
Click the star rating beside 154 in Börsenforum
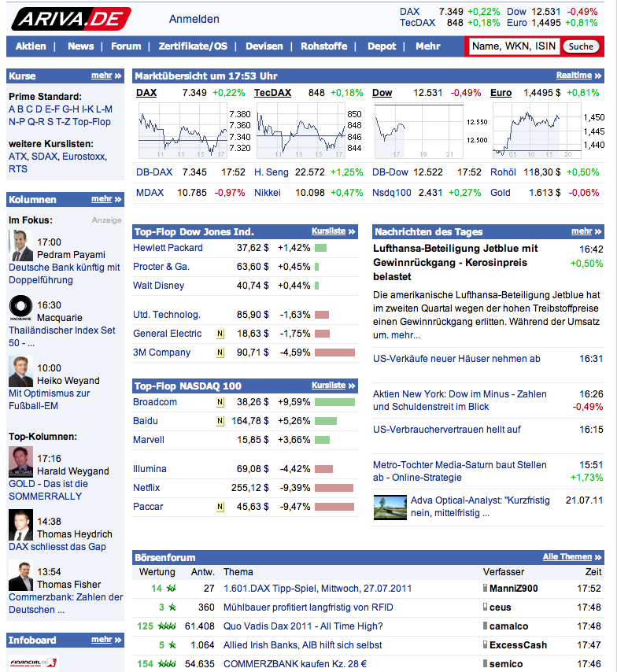pos(167,664)
